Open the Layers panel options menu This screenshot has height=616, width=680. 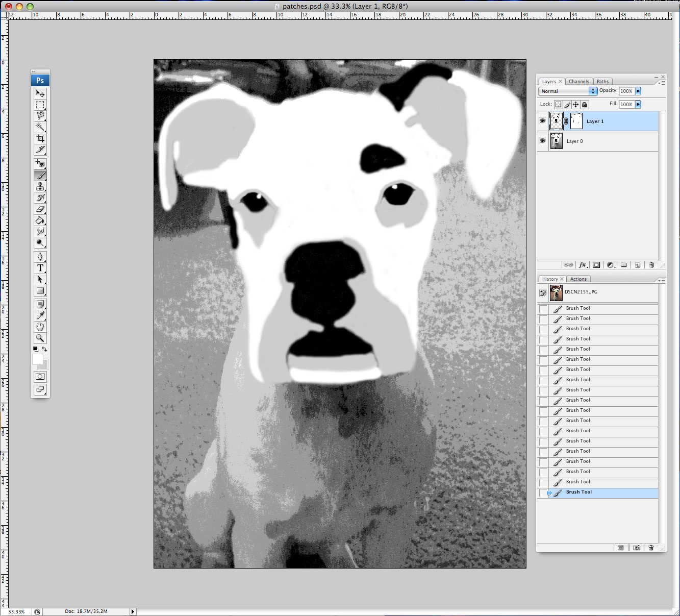[662, 82]
